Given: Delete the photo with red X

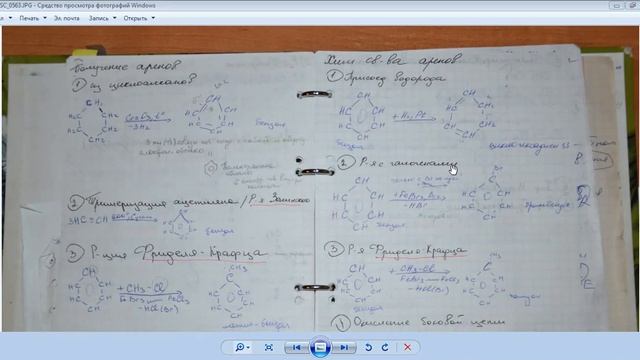Looking at the screenshot, I should [x=407, y=347].
